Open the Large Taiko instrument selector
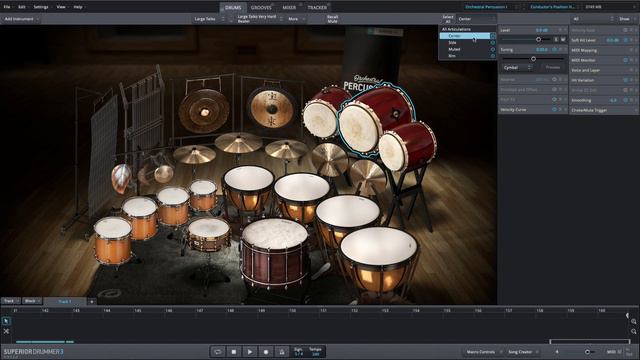 pos(209,19)
